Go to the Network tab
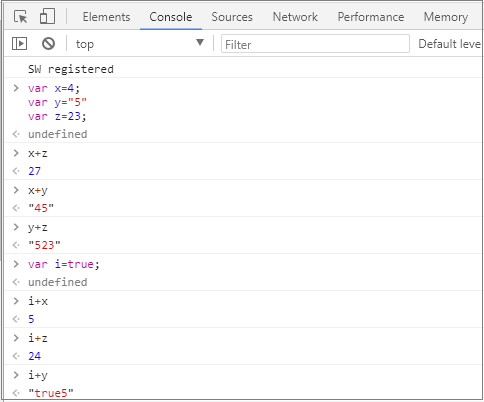The image size is (484, 402). pyautogui.click(x=295, y=17)
